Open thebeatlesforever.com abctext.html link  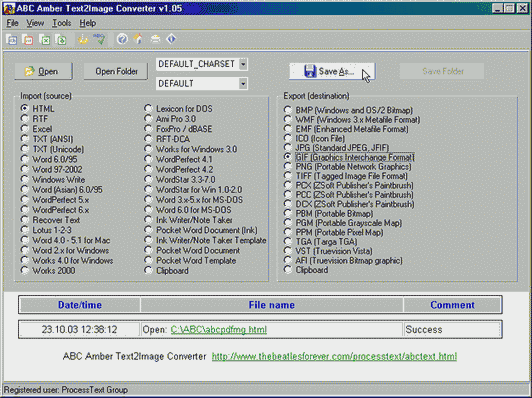point(334,356)
